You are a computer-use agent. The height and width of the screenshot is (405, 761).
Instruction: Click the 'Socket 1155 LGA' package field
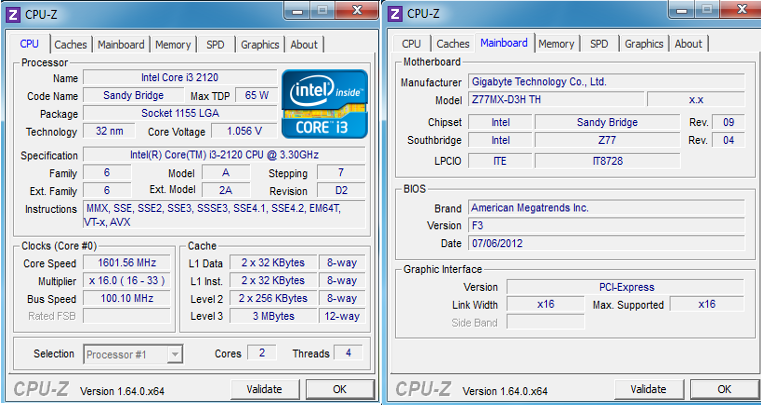pyautogui.click(x=180, y=113)
